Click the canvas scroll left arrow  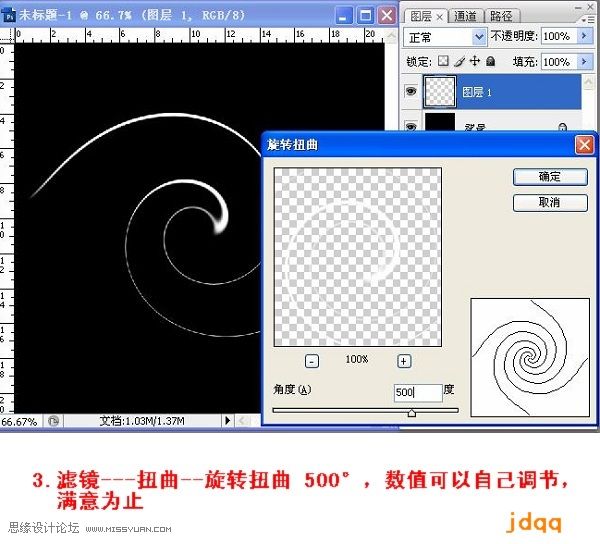(x=242, y=421)
